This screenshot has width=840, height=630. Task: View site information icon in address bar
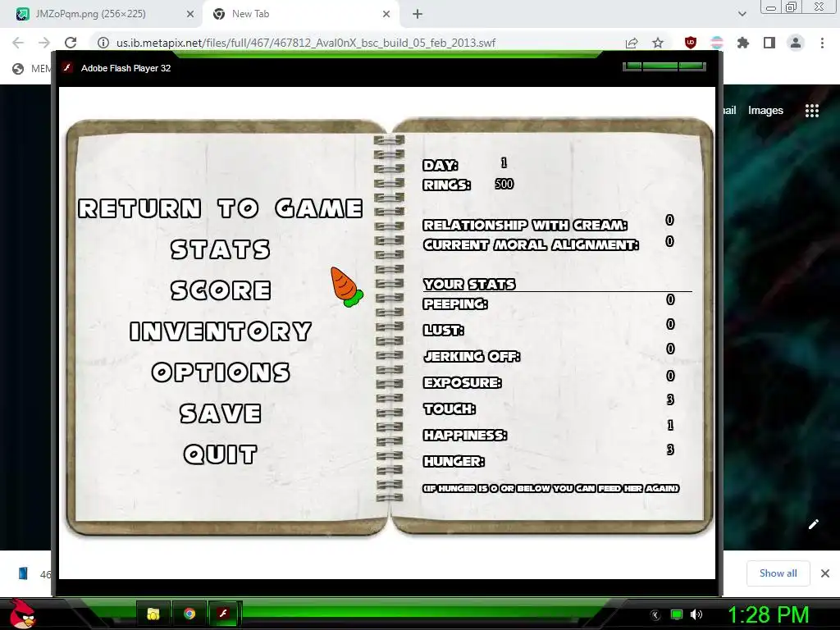click(103, 43)
